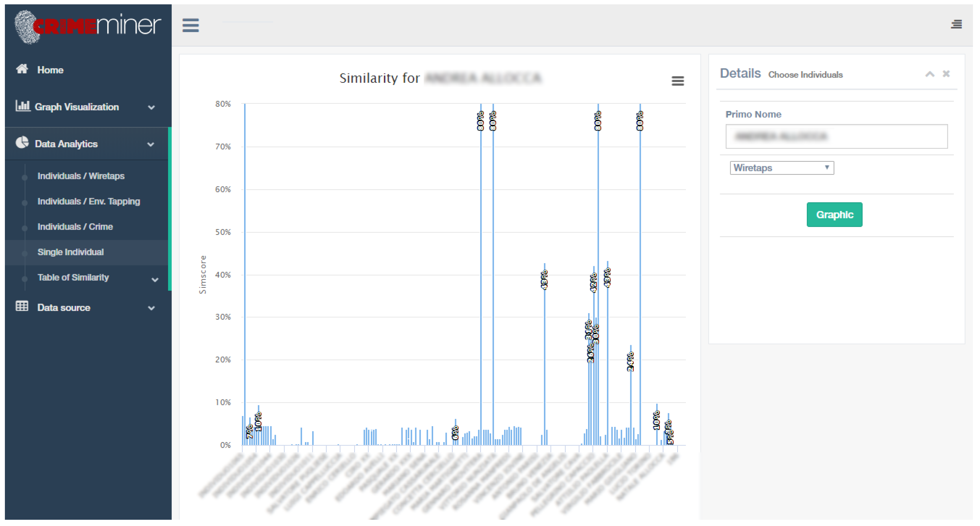Collapse the Data Analytics menu arrow
This screenshot has width=980, height=526.
point(151,144)
